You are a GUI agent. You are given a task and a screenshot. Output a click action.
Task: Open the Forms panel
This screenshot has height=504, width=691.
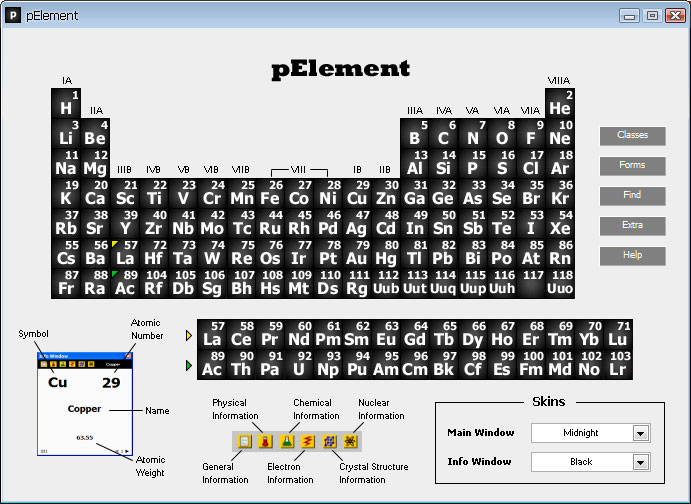(632, 166)
